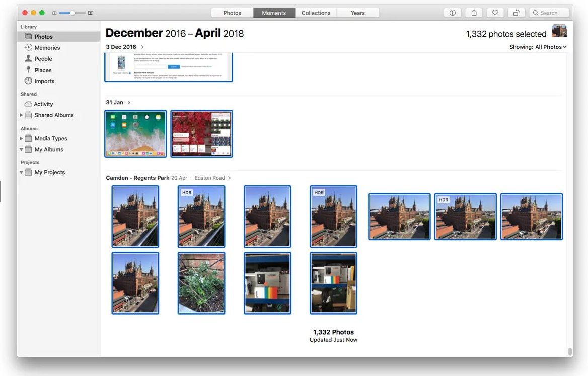Switch to the Years tab

[x=358, y=13]
